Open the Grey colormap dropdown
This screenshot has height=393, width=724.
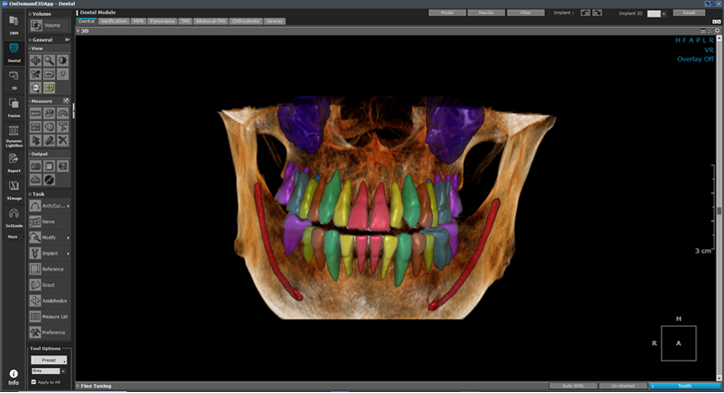coord(48,371)
